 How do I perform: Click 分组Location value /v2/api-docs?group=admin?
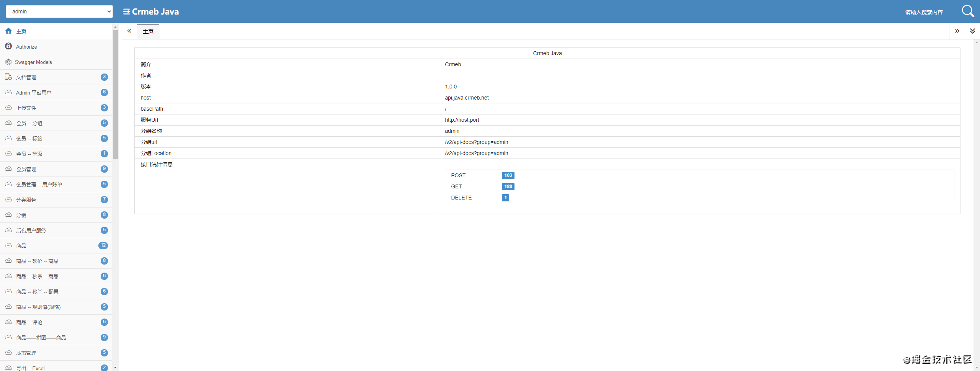click(477, 153)
